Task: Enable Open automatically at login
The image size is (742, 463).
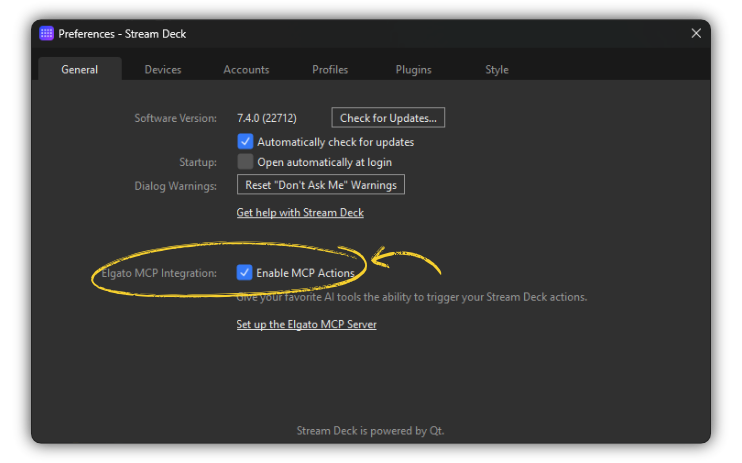Action: (245, 162)
